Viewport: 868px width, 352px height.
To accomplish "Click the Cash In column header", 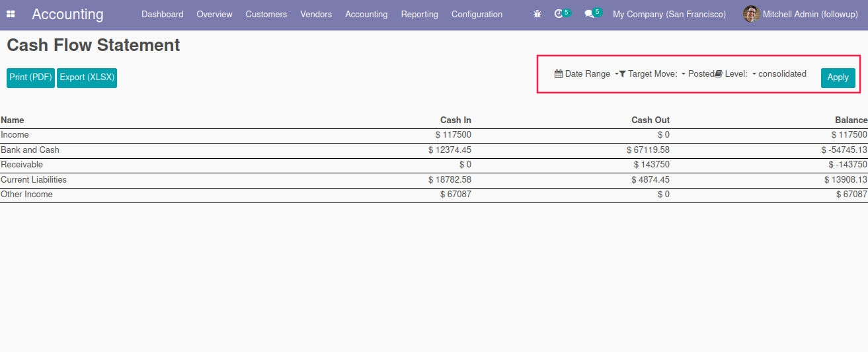I will click(455, 120).
